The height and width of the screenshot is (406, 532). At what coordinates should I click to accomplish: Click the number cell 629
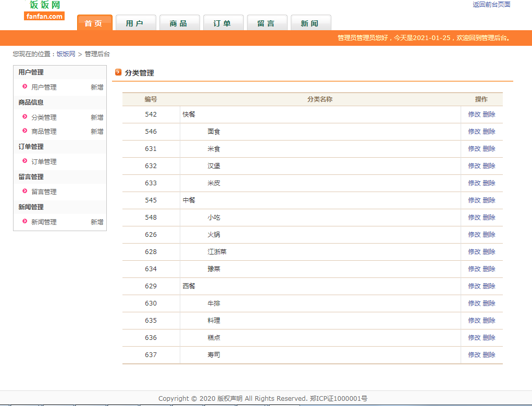click(151, 286)
